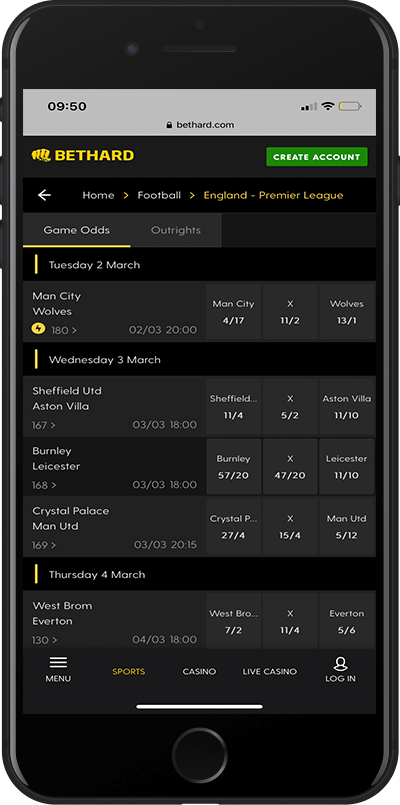The width and height of the screenshot is (400, 805).
Task: Expand 169 markets for Crystal Palace match
Action: (x=44, y=545)
